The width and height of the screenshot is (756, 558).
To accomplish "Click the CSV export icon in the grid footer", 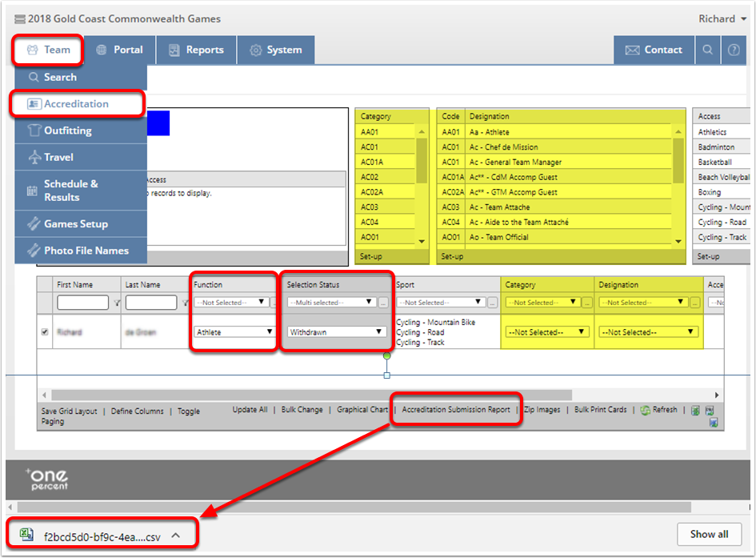I will click(x=710, y=411).
